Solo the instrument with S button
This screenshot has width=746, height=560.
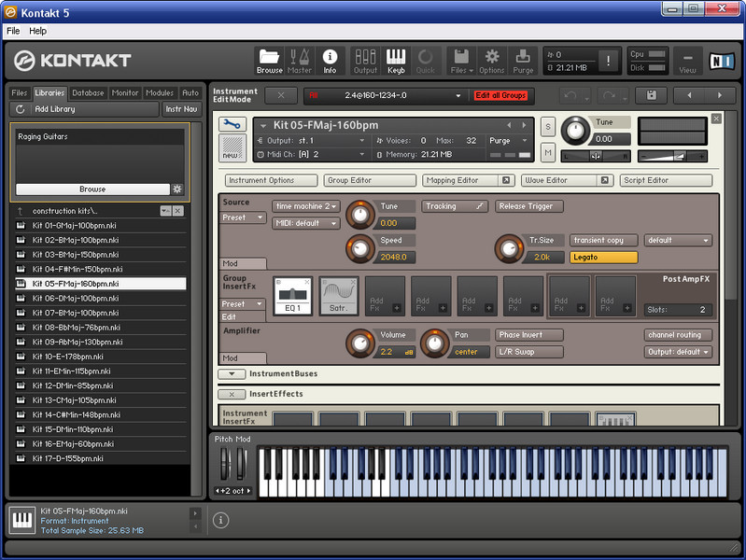pyautogui.click(x=548, y=126)
